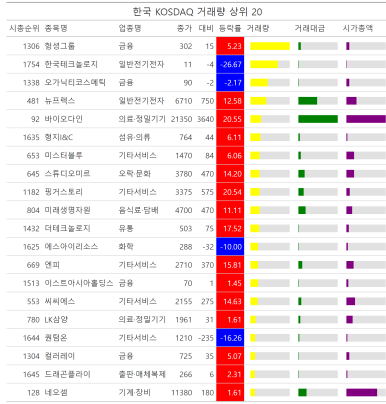Click the red 2.31 change rate cell
Image resolution: width=386 pixels, height=404 pixels.
(230, 374)
